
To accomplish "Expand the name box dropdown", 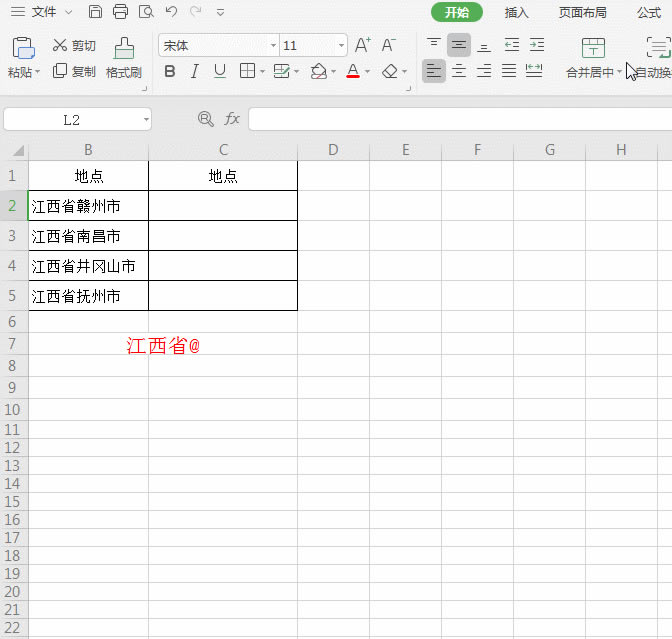I will 146,120.
